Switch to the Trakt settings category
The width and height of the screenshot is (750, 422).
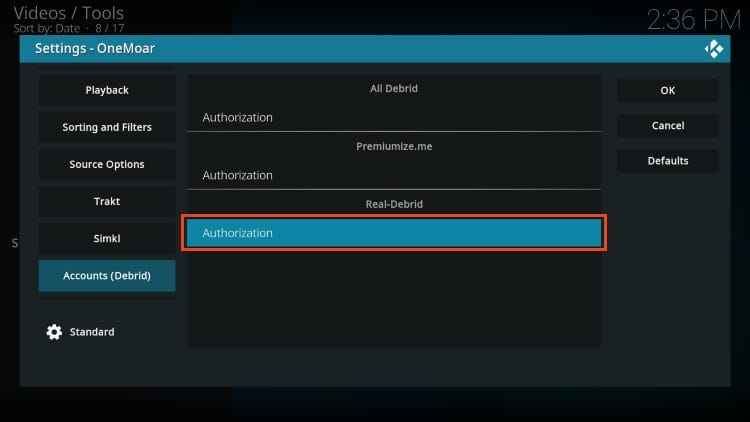[x=107, y=201]
